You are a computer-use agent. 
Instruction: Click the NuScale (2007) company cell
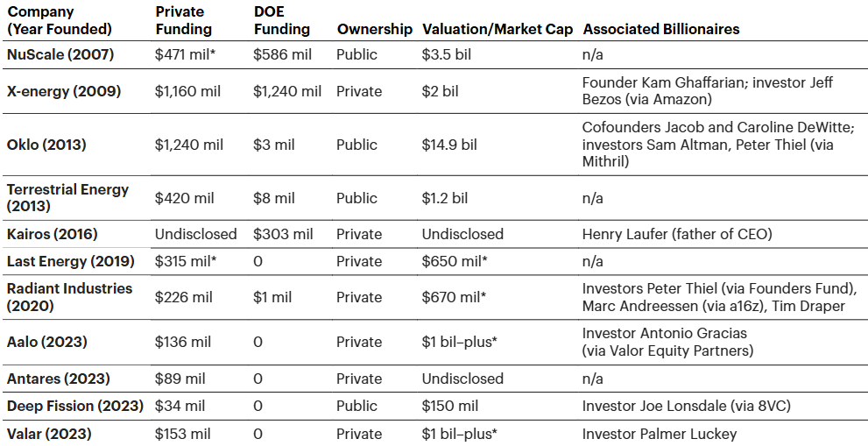(x=58, y=54)
